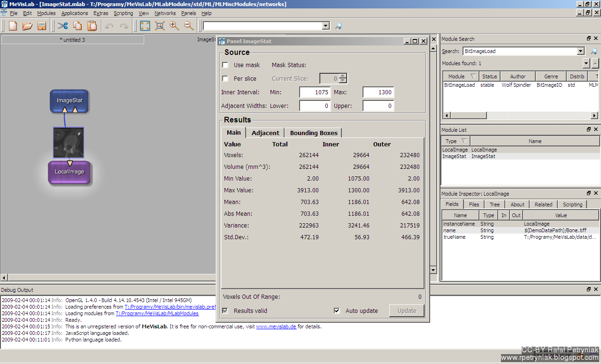Sort Module List by Type column
Screen dimensions: 601x364
click(456, 141)
